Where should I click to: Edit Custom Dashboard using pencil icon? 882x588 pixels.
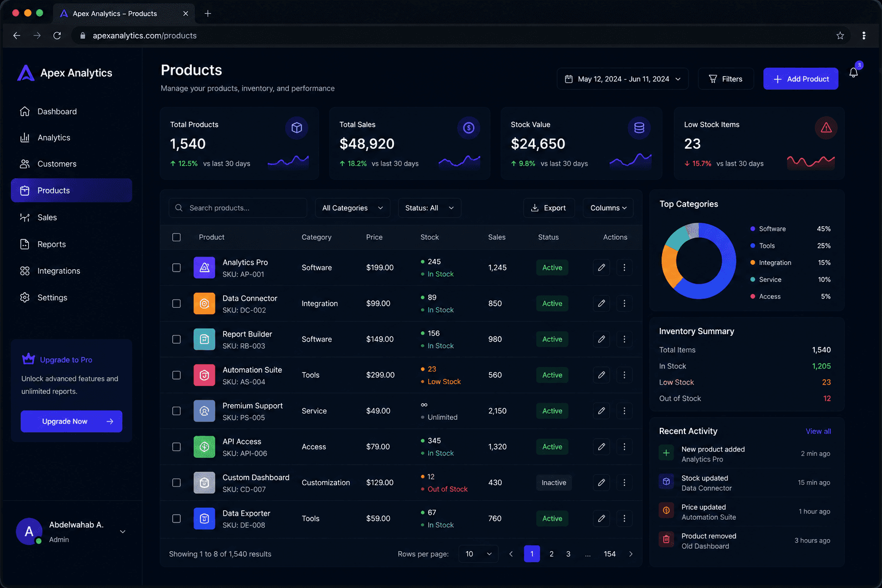pyautogui.click(x=601, y=482)
